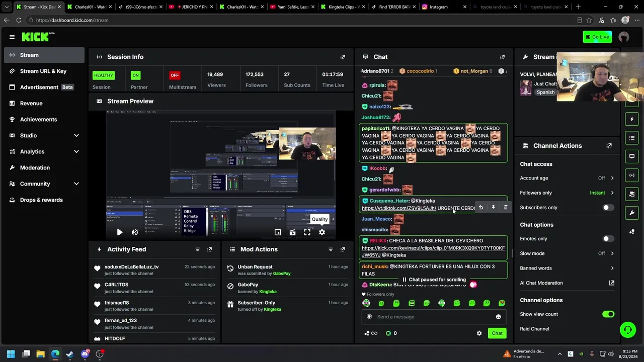Resume chat paused for scrolling
Viewport: 644px width, 362px height.
(434, 280)
